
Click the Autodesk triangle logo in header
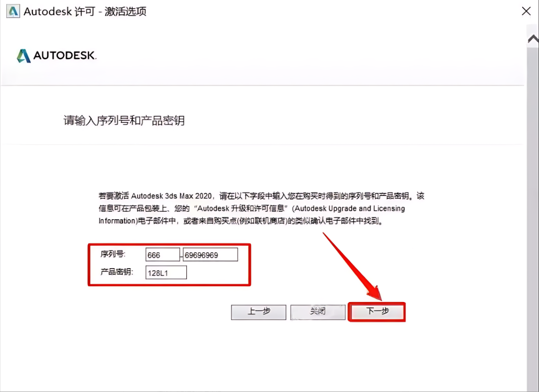pos(24,56)
